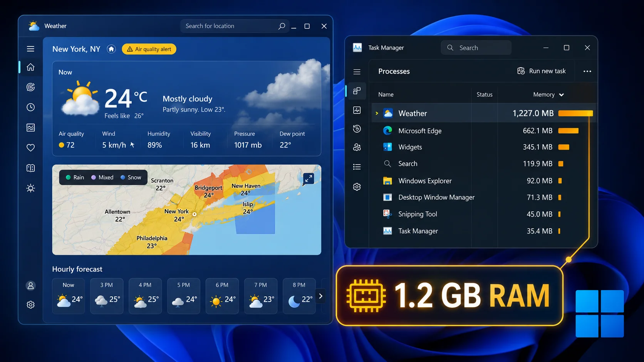Set New York as home location icon
This screenshot has width=644, height=362.
[111, 49]
